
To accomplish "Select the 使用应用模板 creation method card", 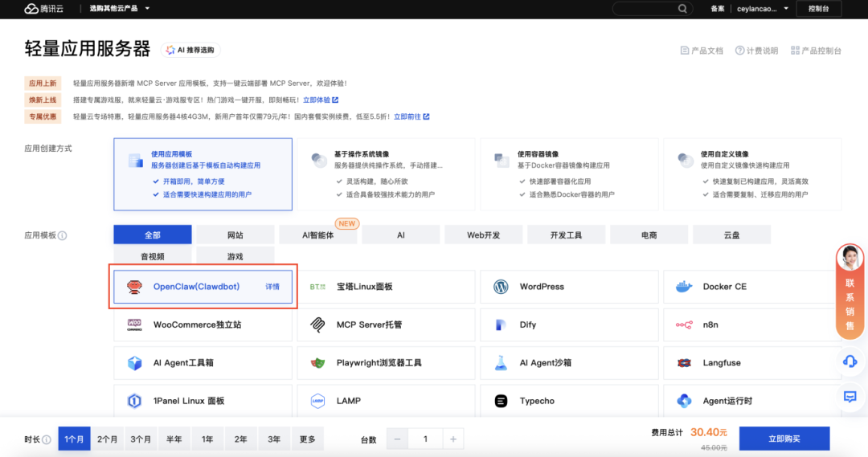I will coord(203,174).
